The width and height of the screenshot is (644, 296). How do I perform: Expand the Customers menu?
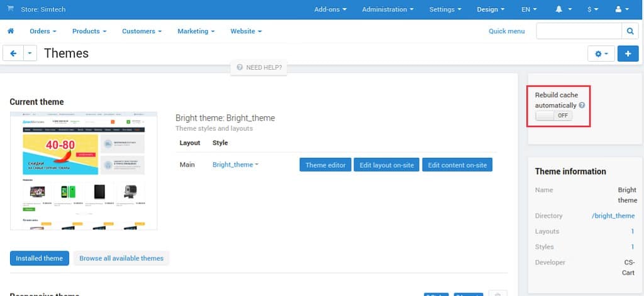[142, 31]
